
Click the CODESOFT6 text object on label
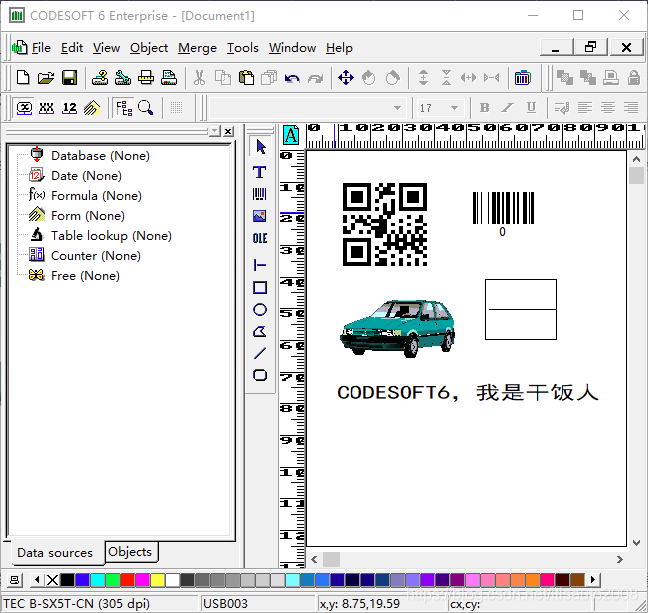[x=468, y=392]
